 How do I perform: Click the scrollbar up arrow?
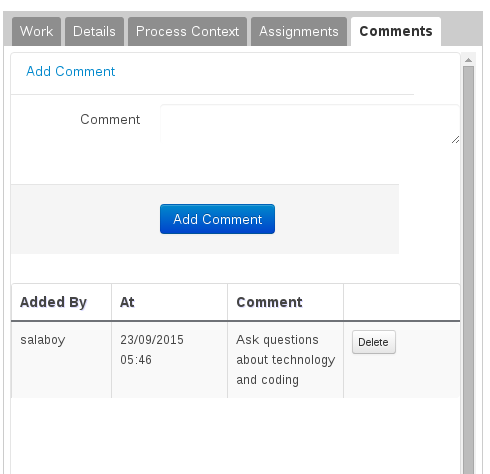[x=468, y=60]
